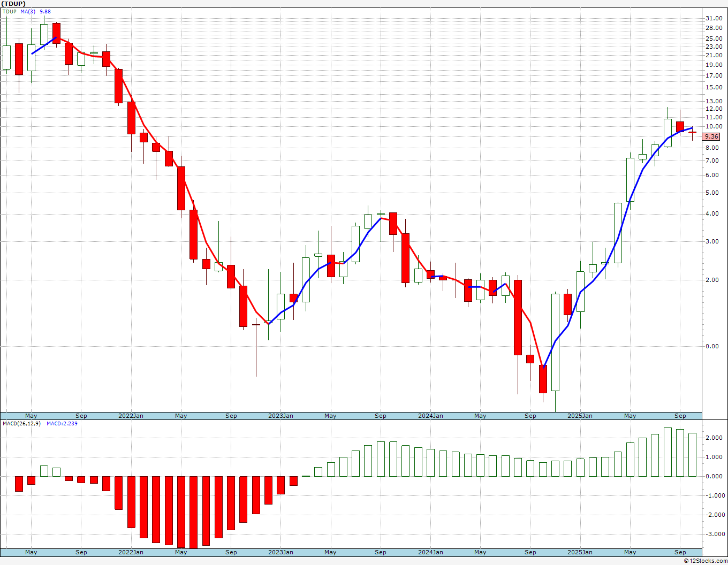Click the 4.00 price axis label
The height and width of the screenshot is (565, 728).
713,214
